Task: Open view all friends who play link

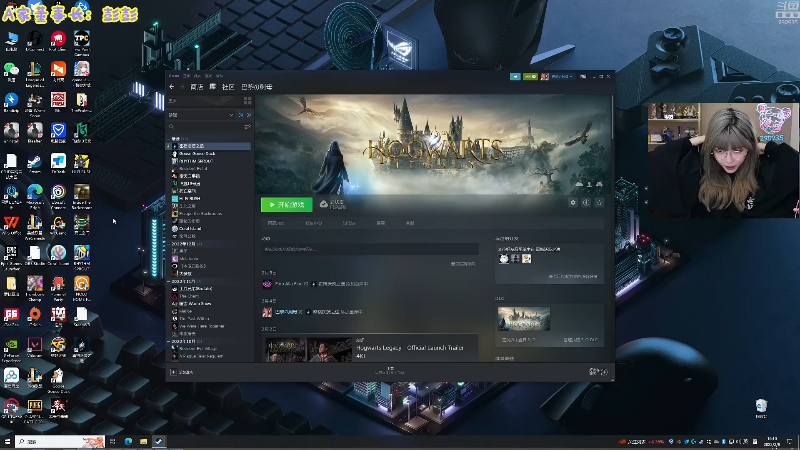Action: (x=573, y=276)
